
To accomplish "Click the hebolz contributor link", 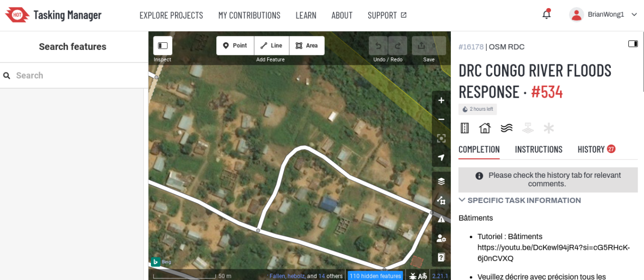I will click(x=296, y=276).
